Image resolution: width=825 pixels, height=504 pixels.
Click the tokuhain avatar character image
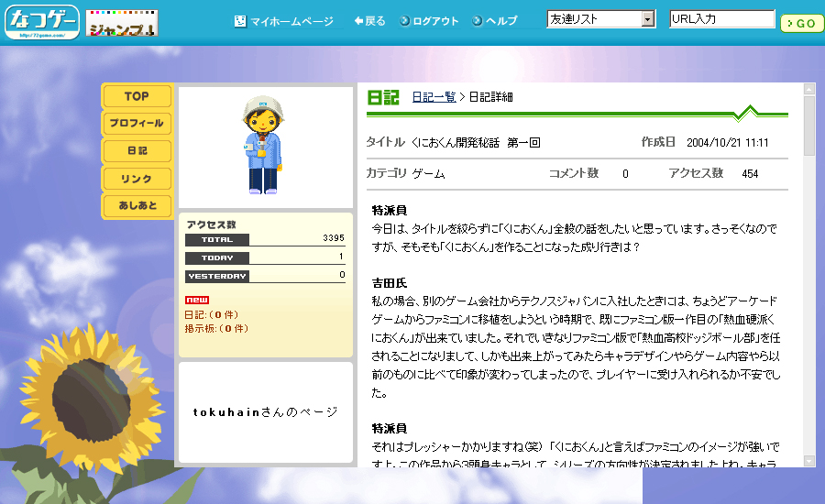pos(264,147)
